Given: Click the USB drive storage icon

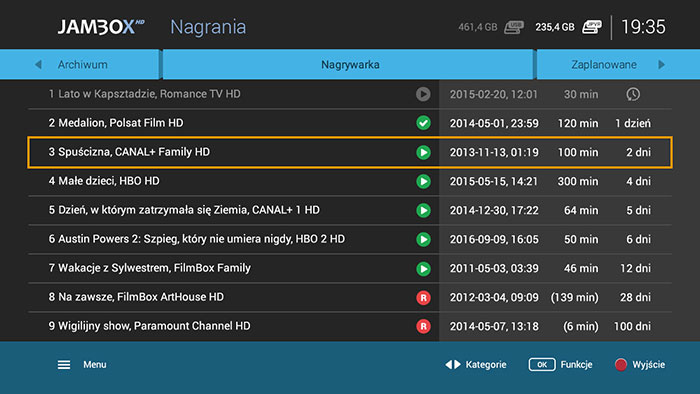Looking at the screenshot, I should [x=514, y=27].
